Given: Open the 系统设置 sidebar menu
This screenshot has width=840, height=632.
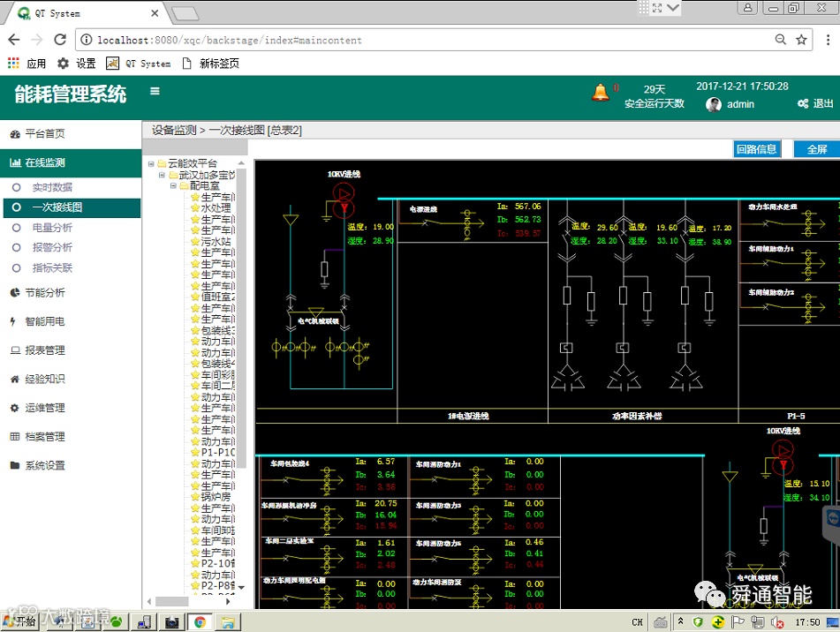Looking at the screenshot, I should pyautogui.click(x=44, y=465).
